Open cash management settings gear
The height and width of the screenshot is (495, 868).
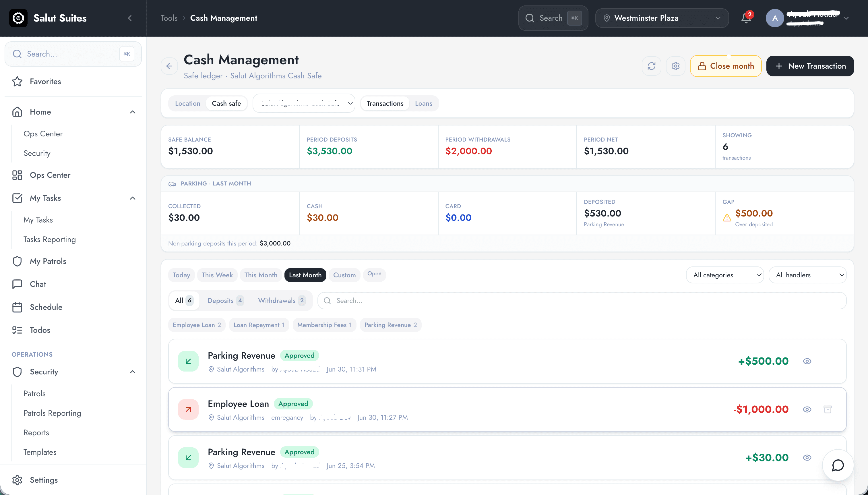[676, 66]
